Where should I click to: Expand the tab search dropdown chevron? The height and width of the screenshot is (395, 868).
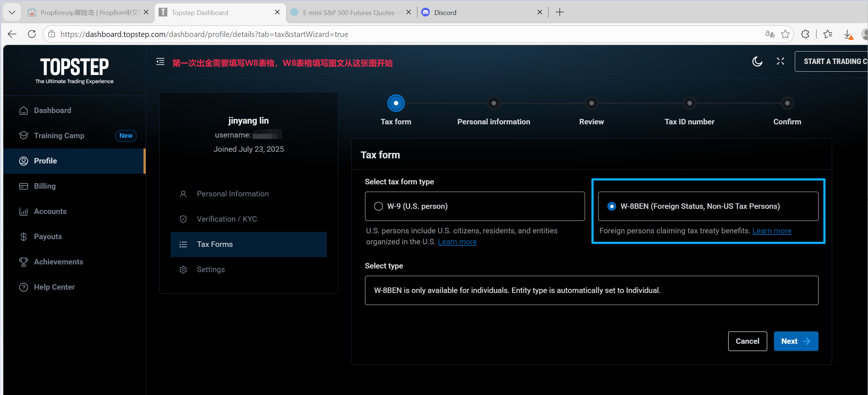[12, 12]
